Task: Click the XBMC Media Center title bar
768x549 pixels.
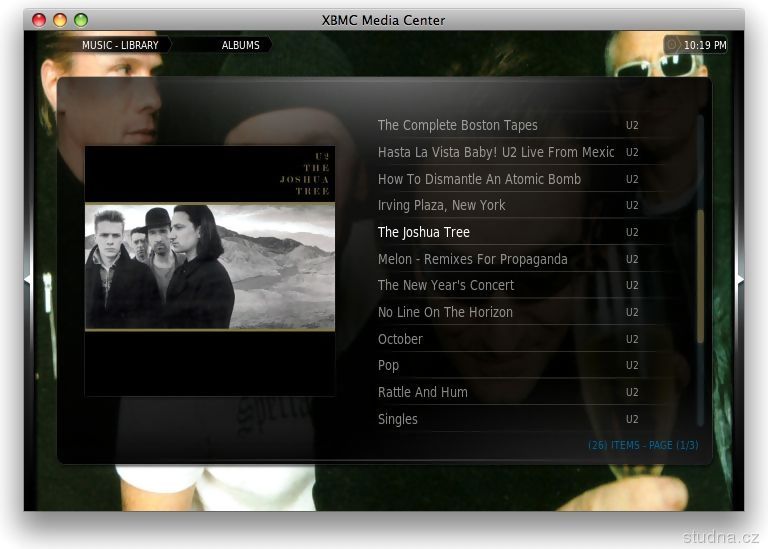Action: pyautogui.click(x=384, y=20)
